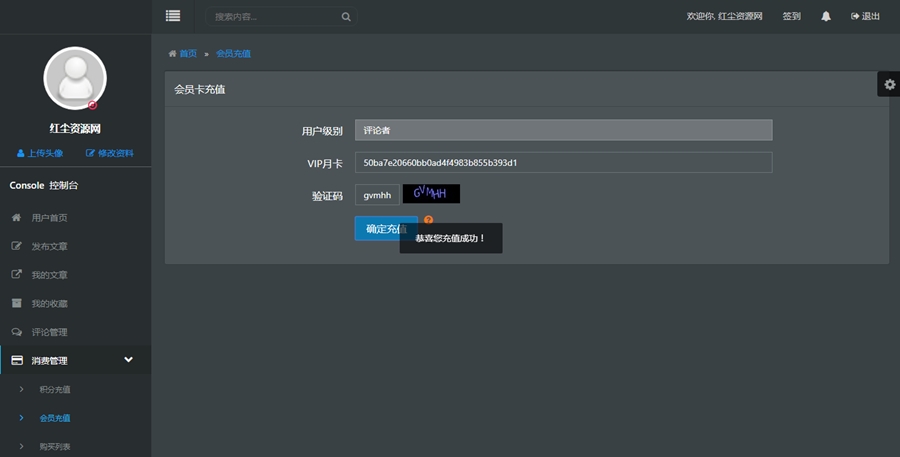900x457 pixels.
Task: Click the VIP月卡 card code field
Action: [x=564, y=162]
